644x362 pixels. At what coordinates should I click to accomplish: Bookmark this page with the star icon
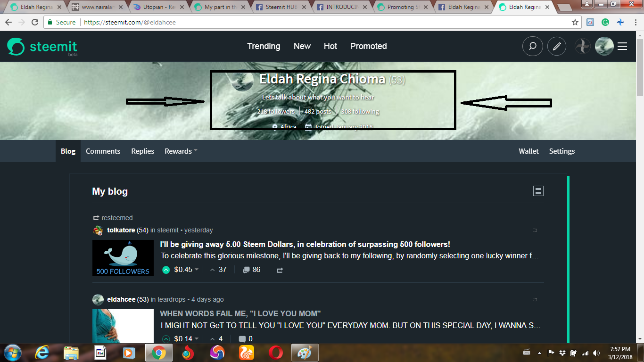tap(575, 22)
